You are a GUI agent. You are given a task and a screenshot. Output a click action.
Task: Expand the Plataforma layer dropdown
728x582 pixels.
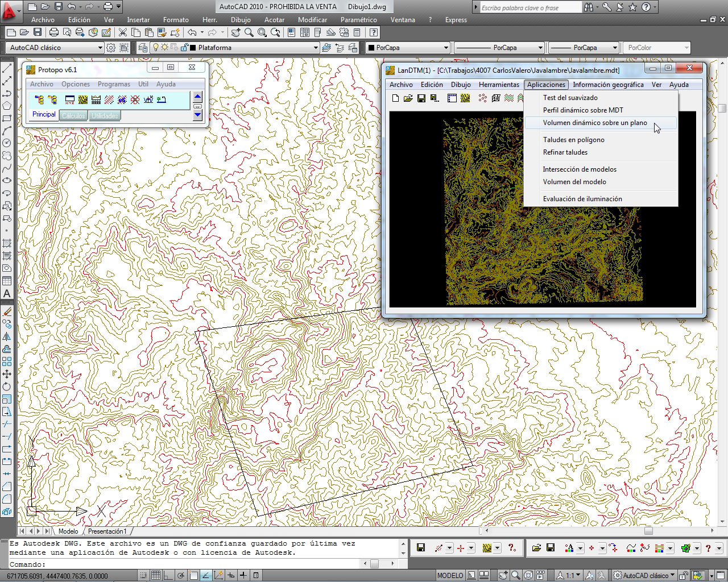click(316, 48)
